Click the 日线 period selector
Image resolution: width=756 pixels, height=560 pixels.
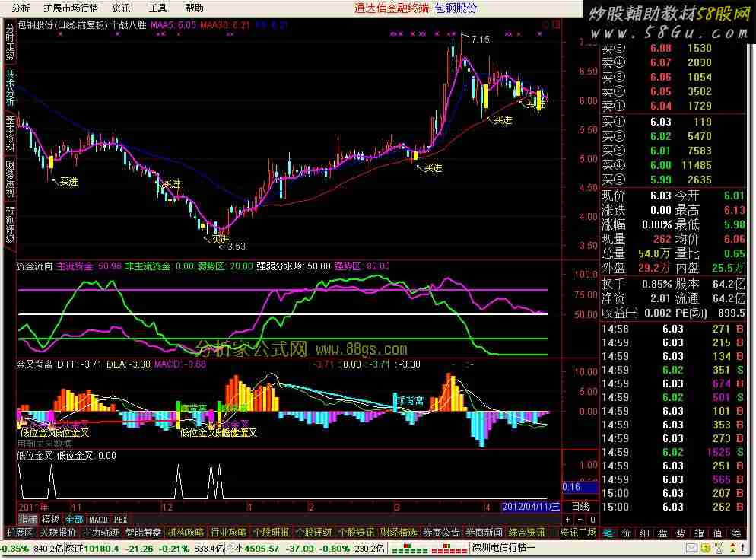[x=580, y=506]
